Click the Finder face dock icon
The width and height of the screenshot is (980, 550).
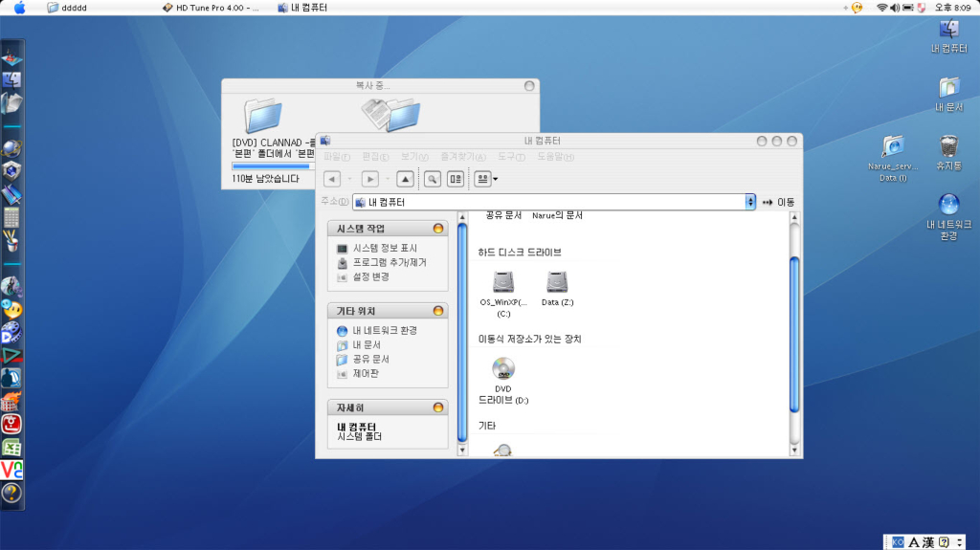point(11,80)
